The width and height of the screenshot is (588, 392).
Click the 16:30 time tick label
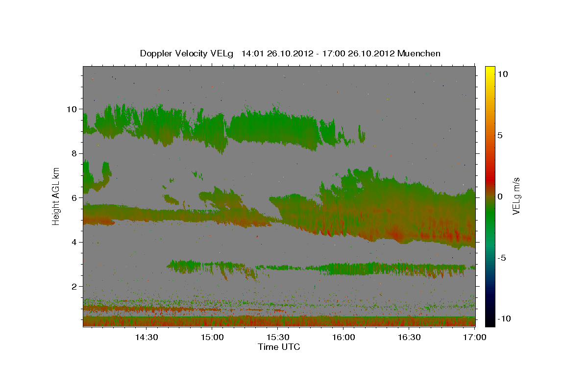(x=410, y=338)
